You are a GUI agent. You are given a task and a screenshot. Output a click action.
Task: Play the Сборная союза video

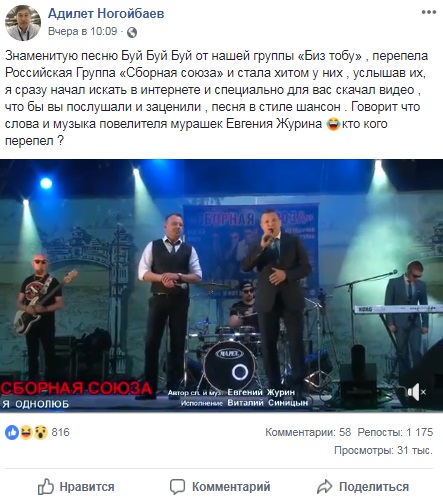point(221,286)
